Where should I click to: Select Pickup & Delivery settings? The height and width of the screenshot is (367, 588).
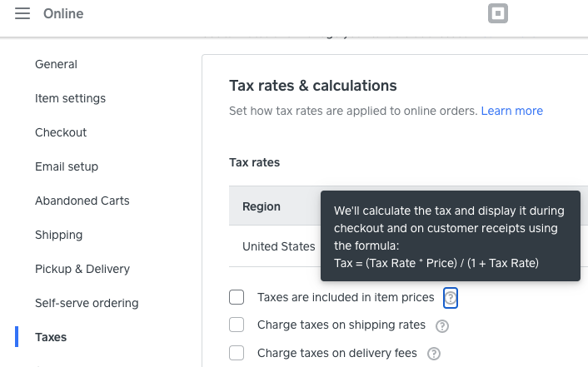82,269
